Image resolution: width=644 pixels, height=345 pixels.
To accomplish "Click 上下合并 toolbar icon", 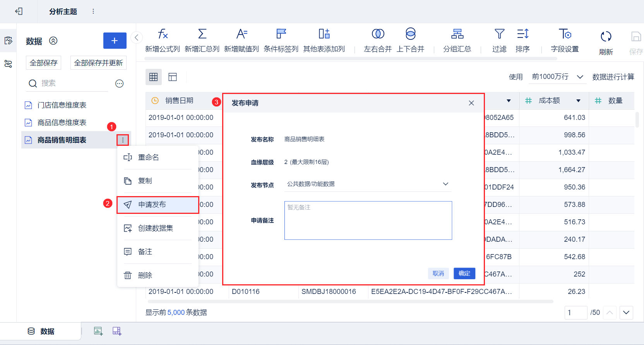I will click(411, 40).
